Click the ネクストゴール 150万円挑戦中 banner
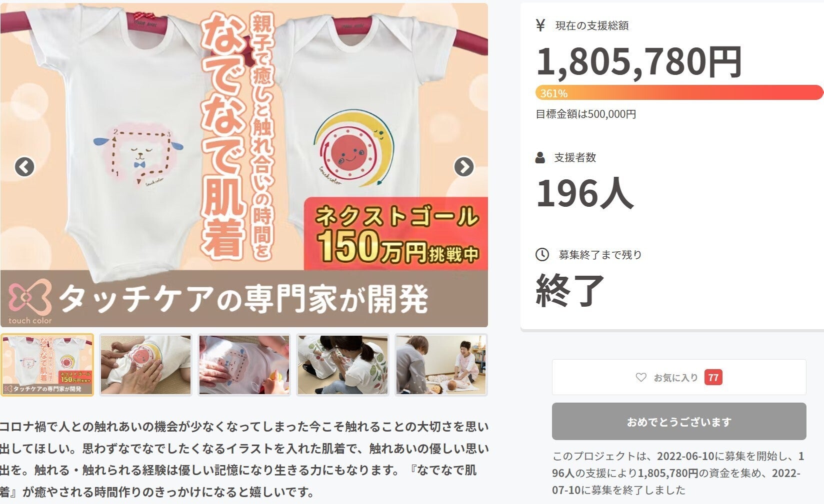Viewport: 824px width, 504px height. pos(396,234)
